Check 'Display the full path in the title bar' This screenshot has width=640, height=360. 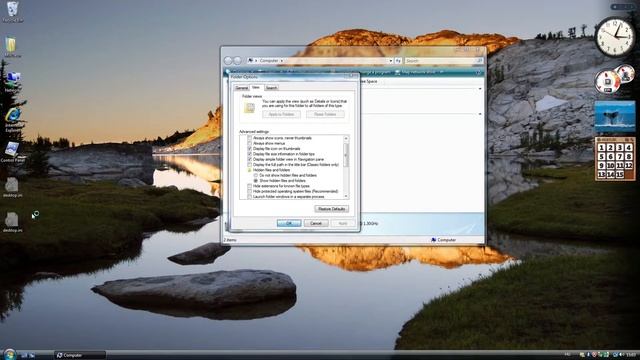(x=249, y=165)
